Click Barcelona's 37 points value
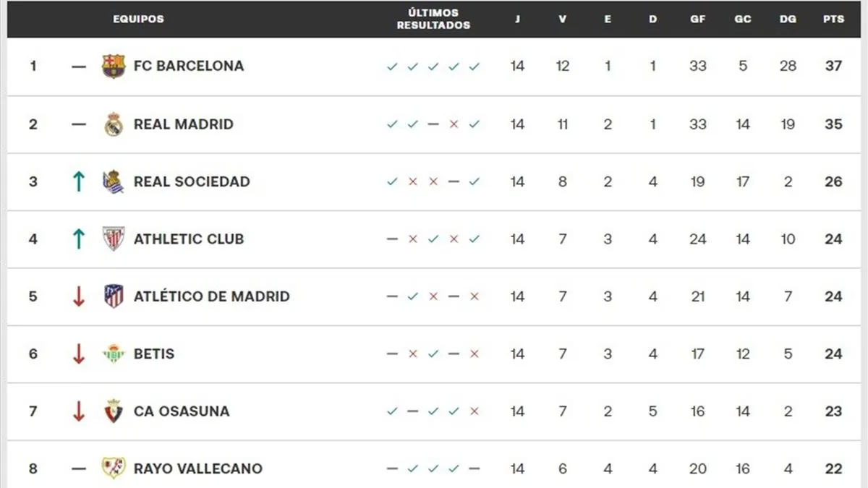Image resolution: width=868 pixels, height=488 pixels. tap(833, 66)
